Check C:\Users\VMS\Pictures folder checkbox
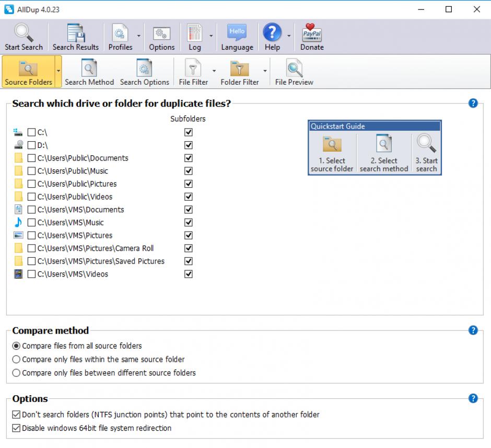This screenshot has height=448, width=491. coord(31,235)
